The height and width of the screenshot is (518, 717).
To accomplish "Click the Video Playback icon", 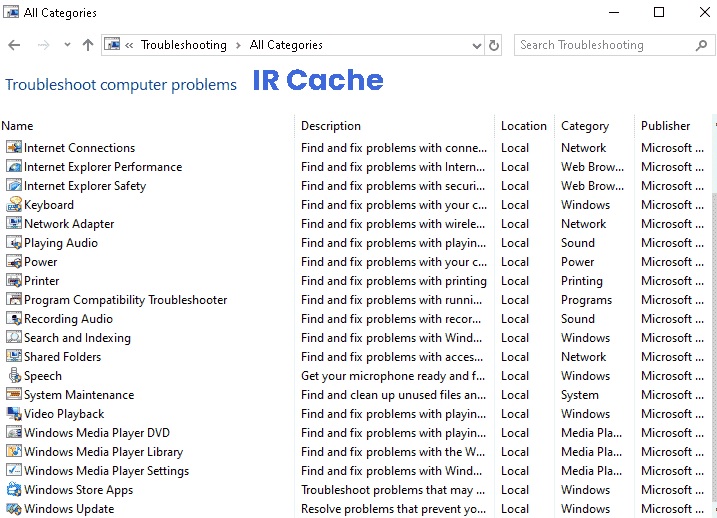I will (14, 413).
